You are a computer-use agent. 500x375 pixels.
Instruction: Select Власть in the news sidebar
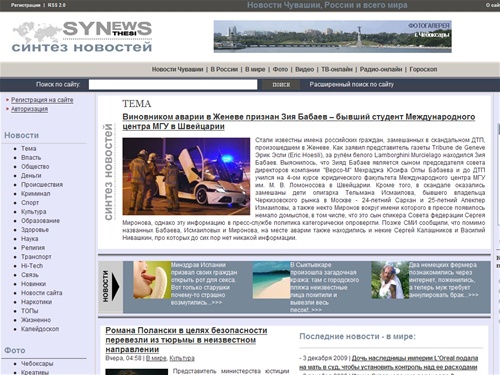tap(31, 157)
